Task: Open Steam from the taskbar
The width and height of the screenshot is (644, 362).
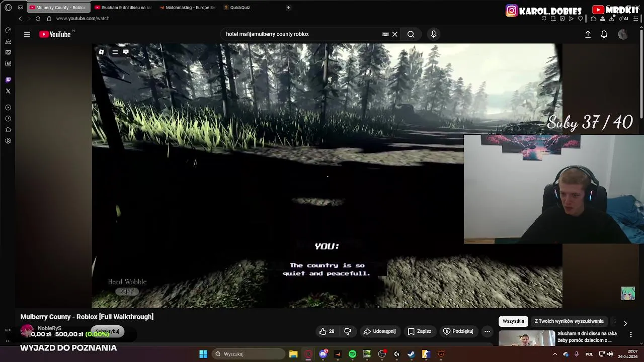Action: click(x=411, y=354)
